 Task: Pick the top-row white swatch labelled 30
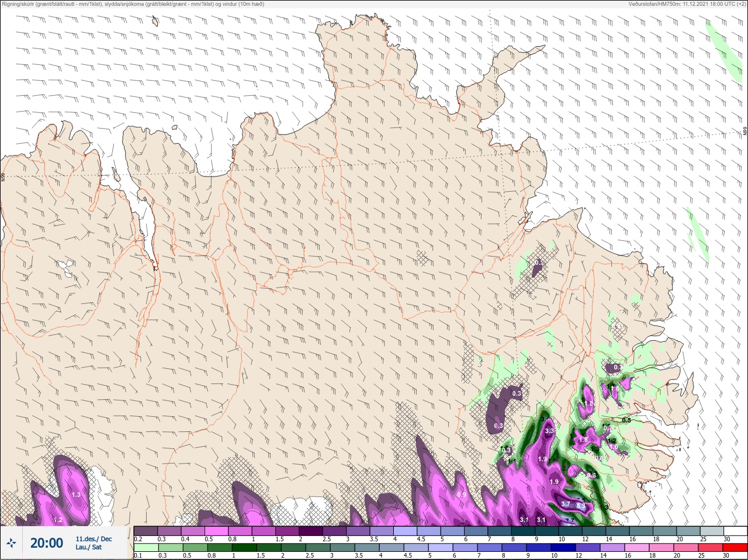coord(736,531)
